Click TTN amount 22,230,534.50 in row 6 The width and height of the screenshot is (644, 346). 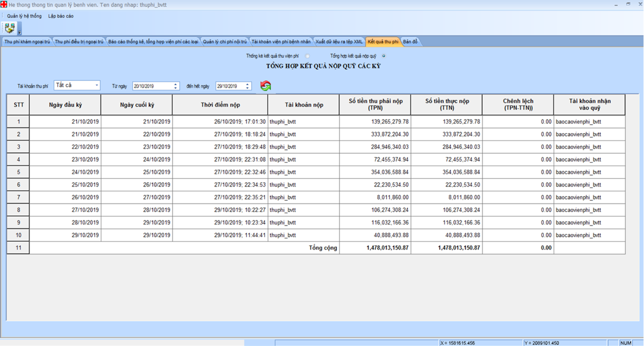463,185
